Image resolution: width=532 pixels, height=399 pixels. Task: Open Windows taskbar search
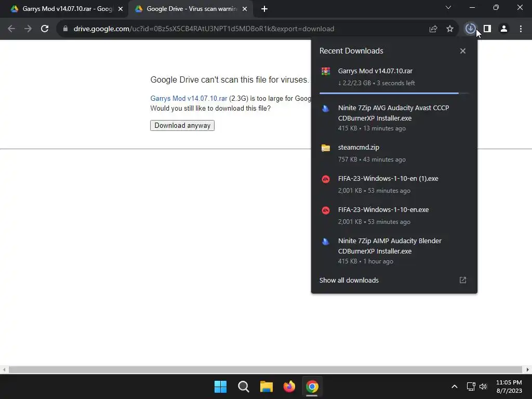coord(243,387)
